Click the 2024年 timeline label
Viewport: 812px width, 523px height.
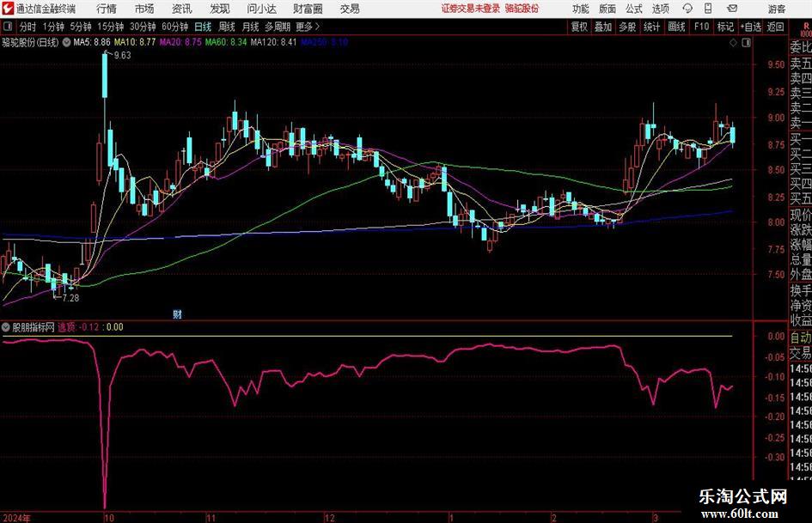pos(16,518)
